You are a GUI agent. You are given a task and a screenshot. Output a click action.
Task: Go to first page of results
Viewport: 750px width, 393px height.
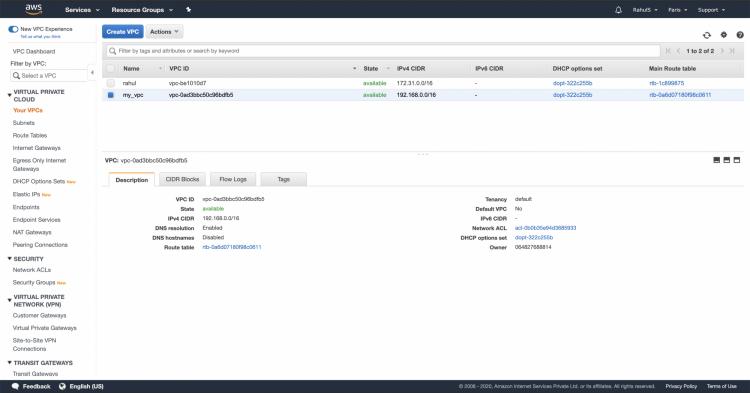[x=668, y=51]
